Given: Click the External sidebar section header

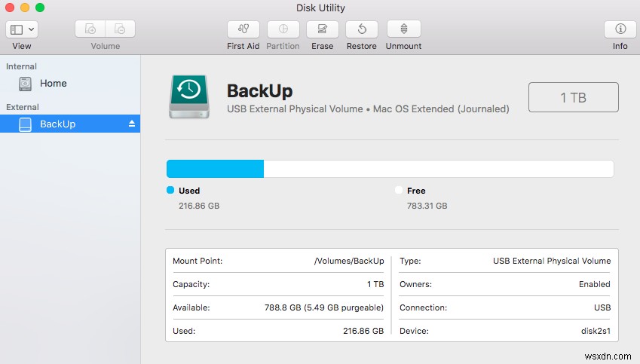Looking at the screenshot, I should click(23, 107).
